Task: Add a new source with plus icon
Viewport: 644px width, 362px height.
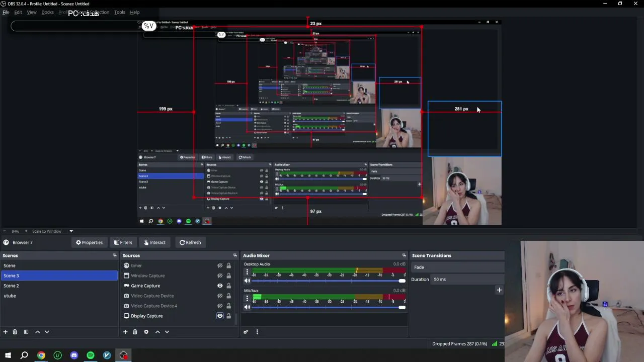Action: pos(125,332)
